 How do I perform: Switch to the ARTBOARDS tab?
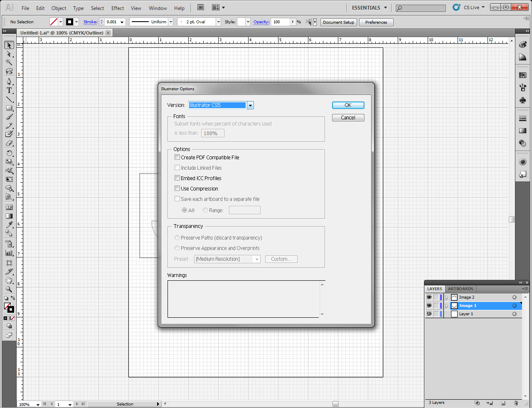tap(461, 289)
